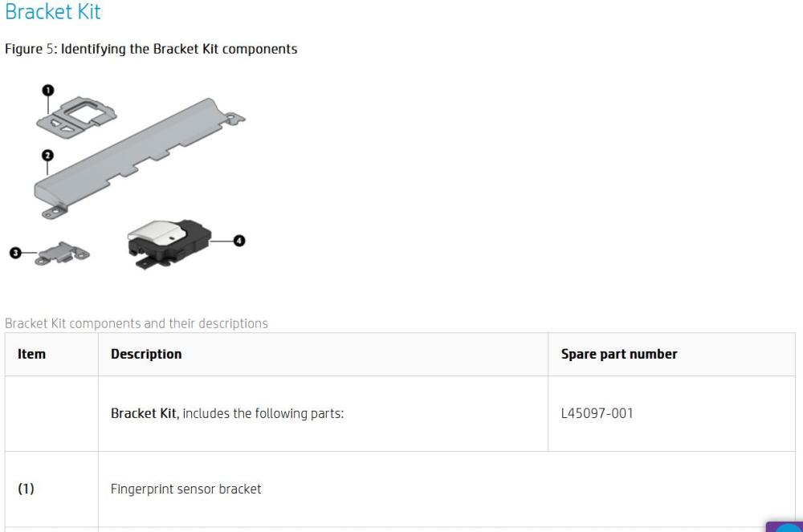Viewport: 803px width, 532px height.
Task: Click the item (1) cell
Action: click(x=26, y=489)
